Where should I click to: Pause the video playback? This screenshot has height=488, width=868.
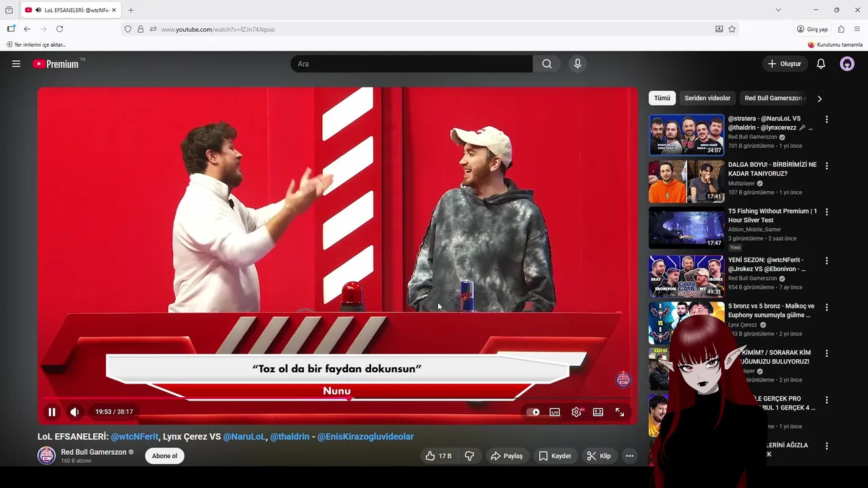(52, 412)
